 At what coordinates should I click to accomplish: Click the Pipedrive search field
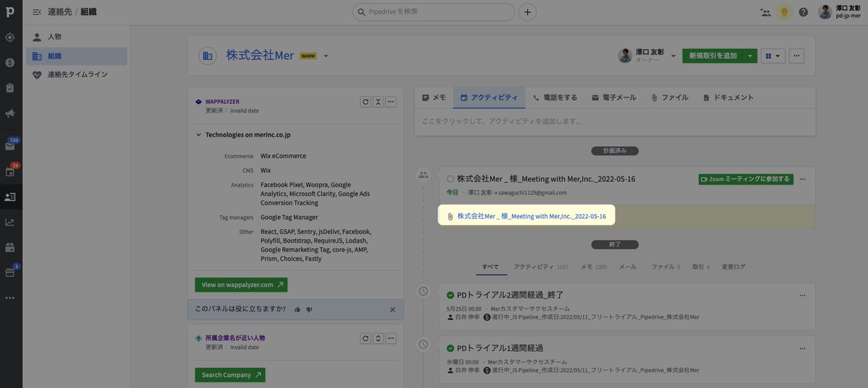pos(434,12)
